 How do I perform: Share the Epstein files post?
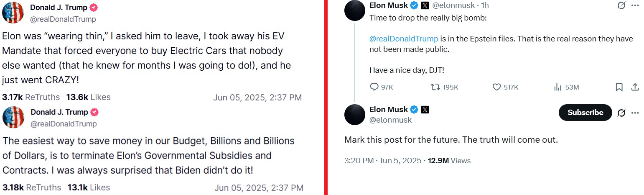pyautogui.click(x=635, y=87)
